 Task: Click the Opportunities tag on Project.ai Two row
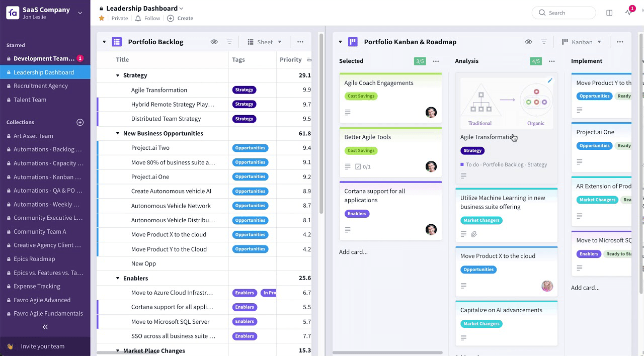click(x=250, y=148)
